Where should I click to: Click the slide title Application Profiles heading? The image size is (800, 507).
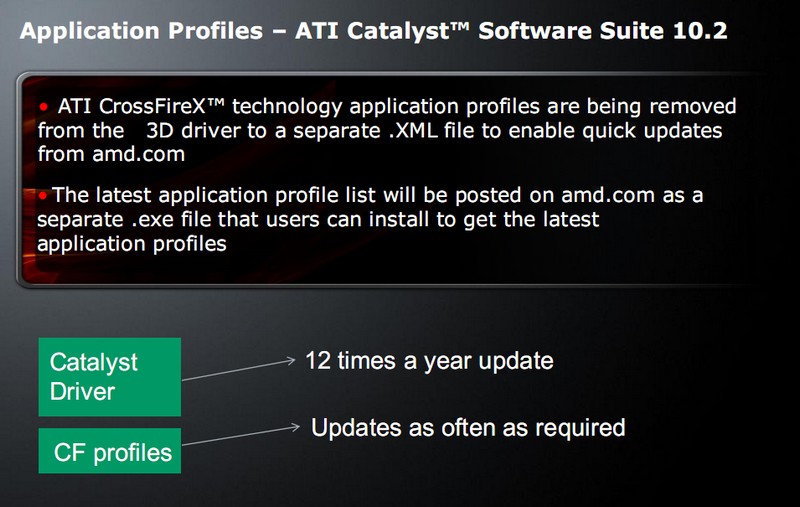(x=373, y=31)
